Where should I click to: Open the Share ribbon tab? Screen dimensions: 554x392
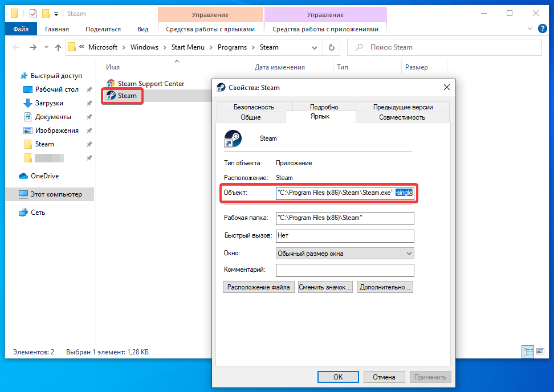pos(103,29)
